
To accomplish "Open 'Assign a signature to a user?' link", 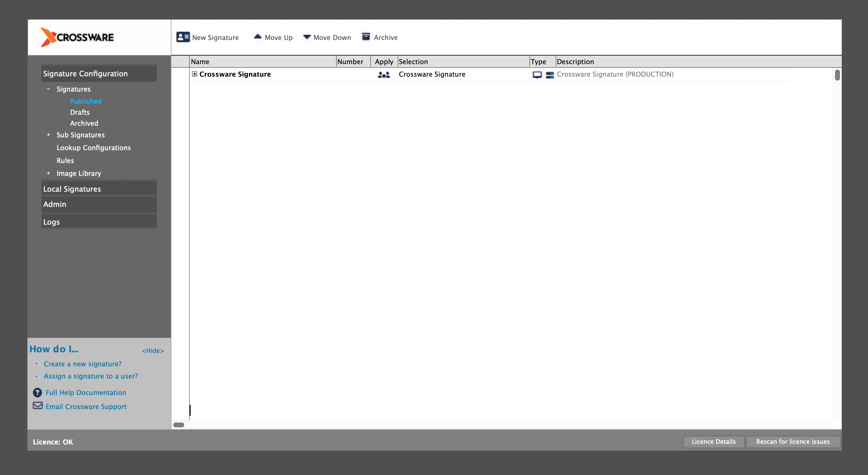I will pos(91,376).
